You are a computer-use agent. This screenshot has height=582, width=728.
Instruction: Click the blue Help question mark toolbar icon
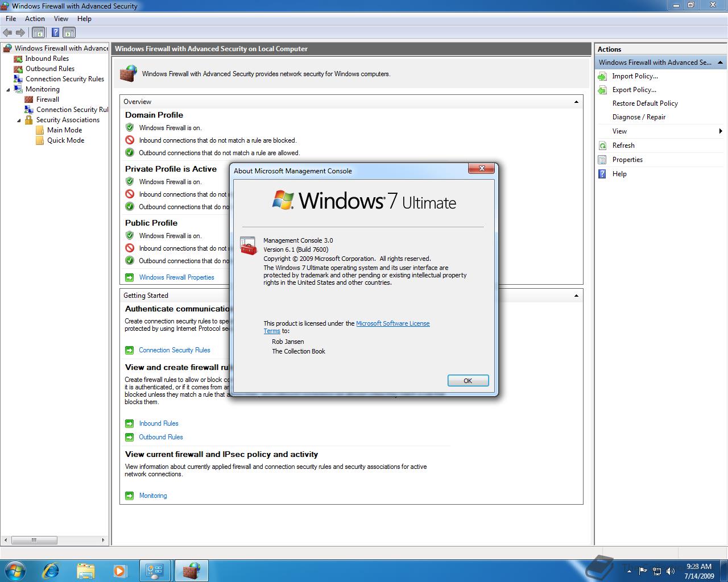pyautogui.click(x=56, y=33)
